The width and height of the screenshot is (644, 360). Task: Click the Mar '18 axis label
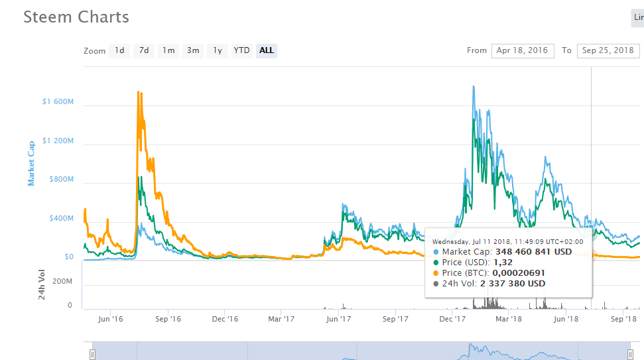click(509, 319)
